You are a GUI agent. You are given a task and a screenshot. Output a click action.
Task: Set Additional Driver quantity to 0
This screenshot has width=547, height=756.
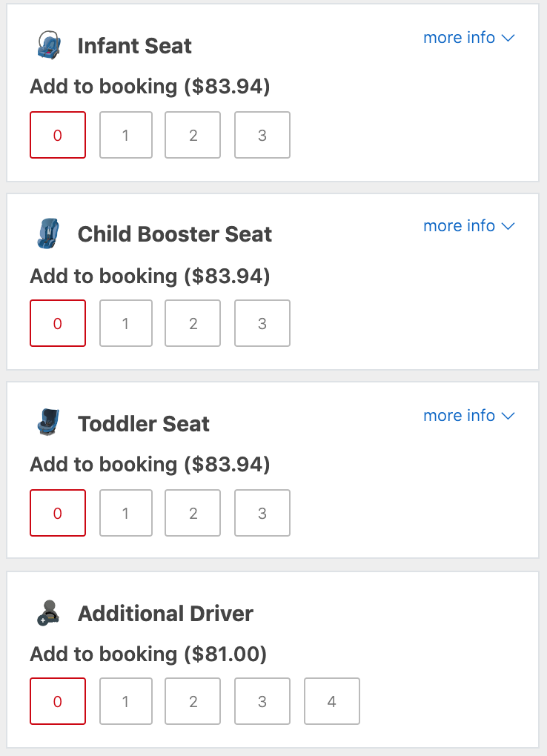point(58,701)
